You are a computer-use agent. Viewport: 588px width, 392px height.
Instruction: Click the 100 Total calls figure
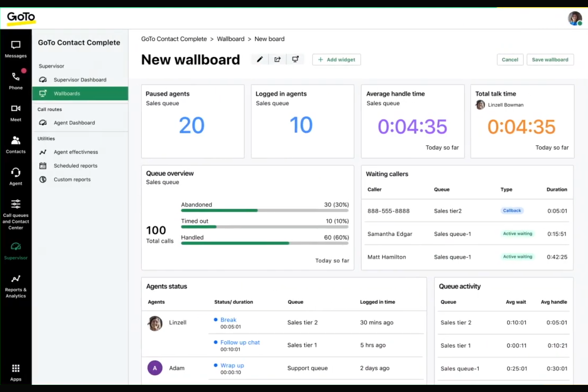click(x=156, y=230)
